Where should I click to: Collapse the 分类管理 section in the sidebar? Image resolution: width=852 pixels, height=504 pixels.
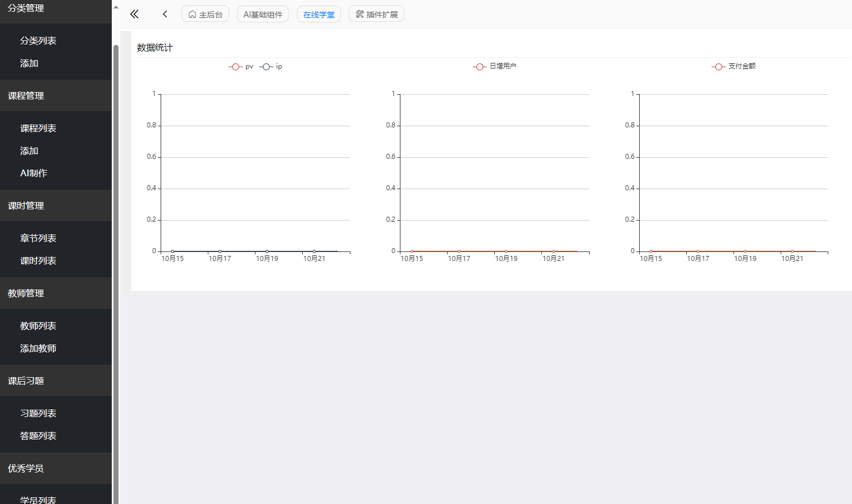[25, 8]
